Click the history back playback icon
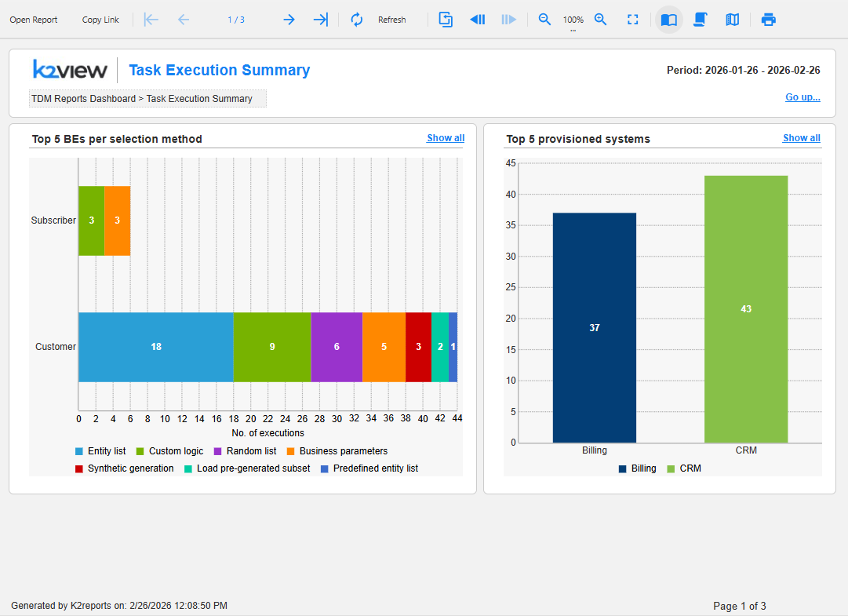848x616 pixels. click(x=477, y=20)
